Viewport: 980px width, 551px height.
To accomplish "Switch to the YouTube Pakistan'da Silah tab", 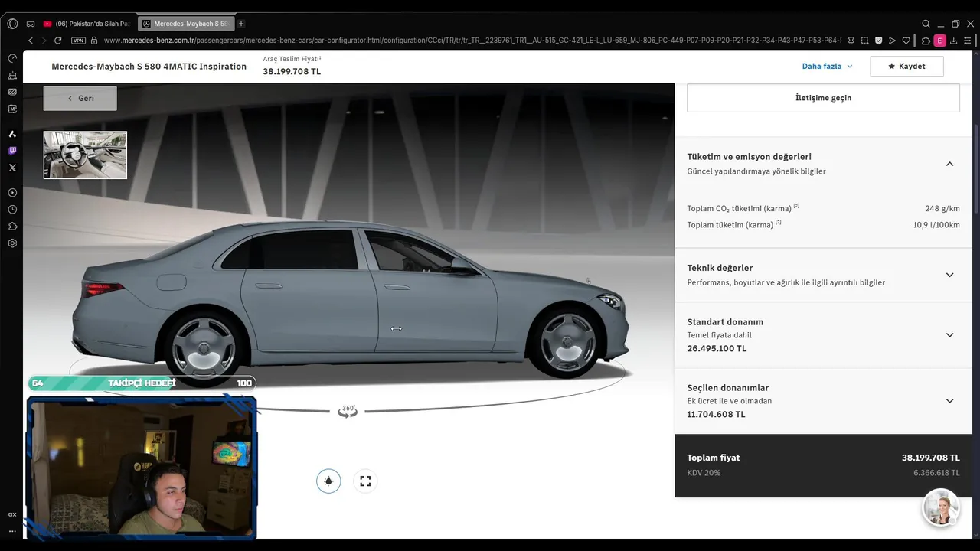I will click(87, 24).
